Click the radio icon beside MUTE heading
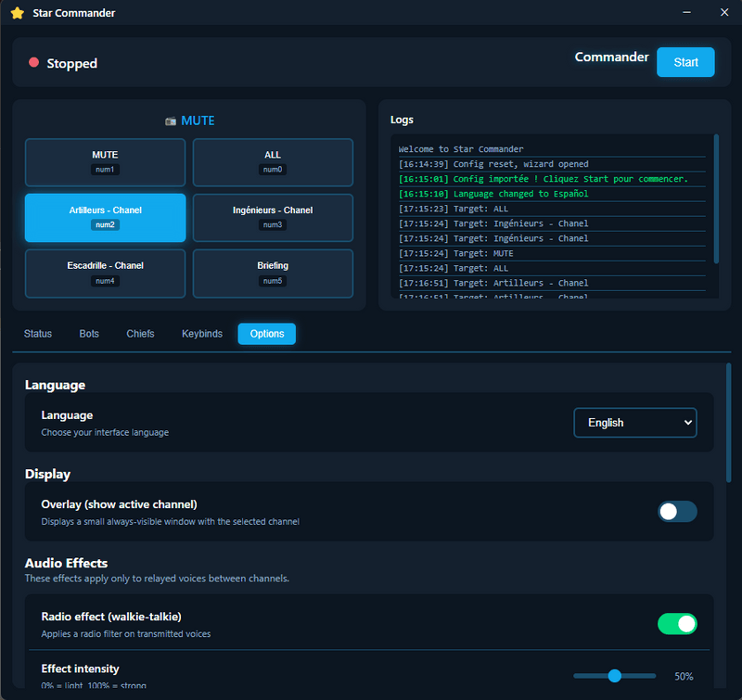742x700 pixels. [171, 121]
